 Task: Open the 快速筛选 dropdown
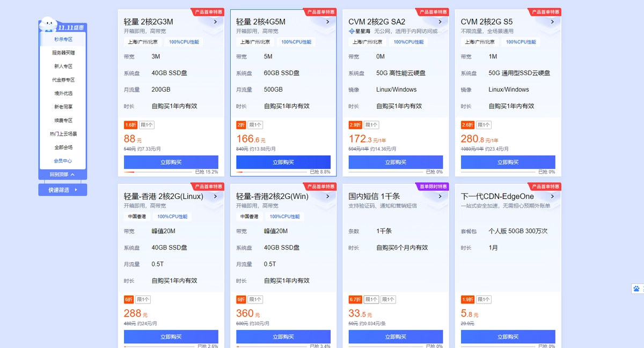click(x=63, y=190)
